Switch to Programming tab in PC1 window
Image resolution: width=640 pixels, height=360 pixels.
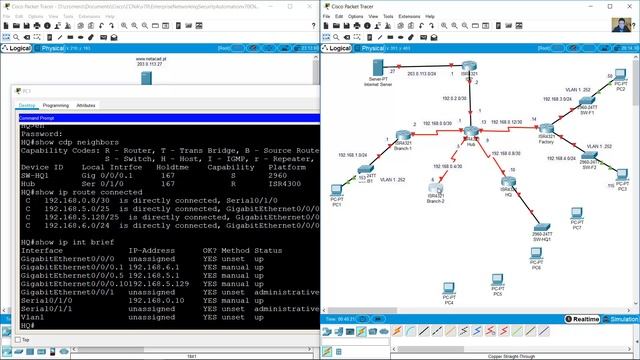coord(56,105)
